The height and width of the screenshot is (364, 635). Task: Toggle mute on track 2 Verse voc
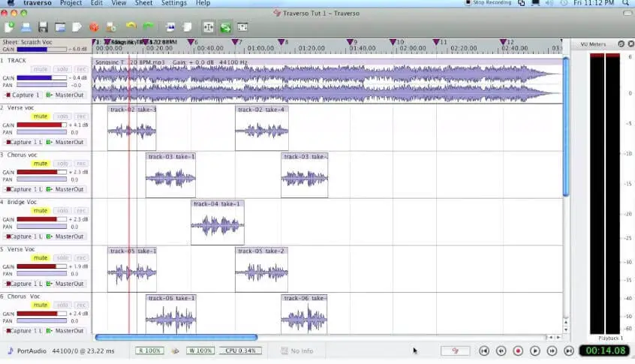[x=41, y=116]
